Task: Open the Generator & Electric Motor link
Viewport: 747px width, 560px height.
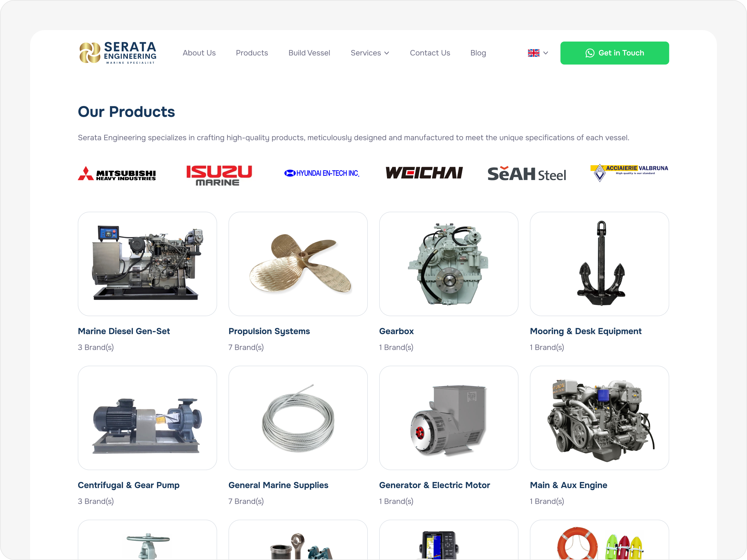Action: [x=434, y=485]
